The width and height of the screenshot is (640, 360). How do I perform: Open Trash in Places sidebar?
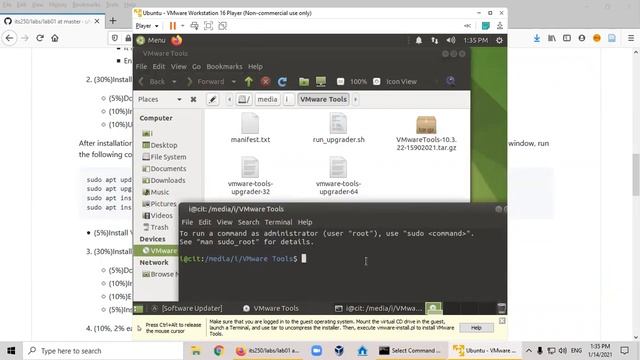tap(156, 227)
